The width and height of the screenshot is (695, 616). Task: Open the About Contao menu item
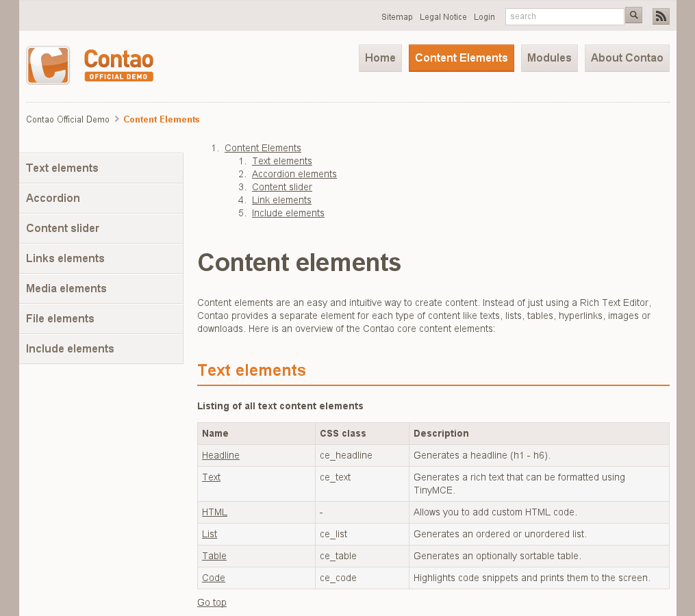pos(627,58)
